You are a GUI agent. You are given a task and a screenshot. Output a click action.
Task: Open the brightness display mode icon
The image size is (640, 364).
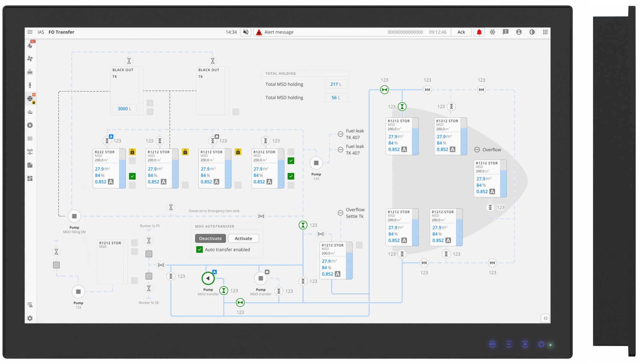point(532,32)
